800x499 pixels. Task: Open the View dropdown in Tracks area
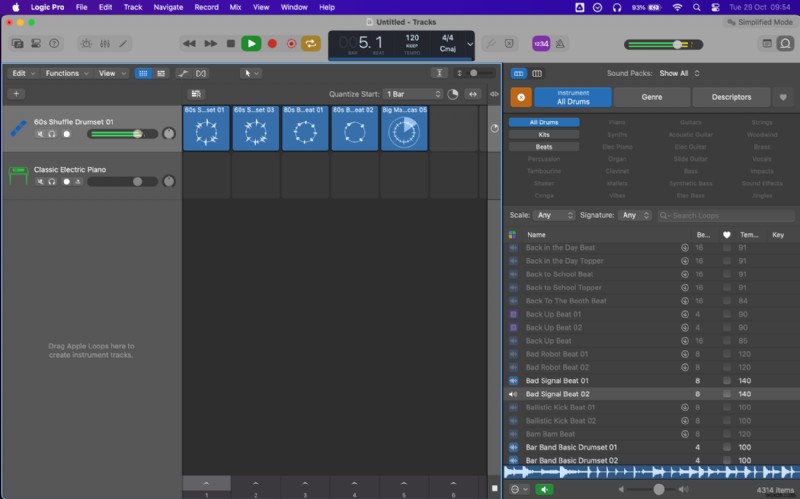(112, 73)
